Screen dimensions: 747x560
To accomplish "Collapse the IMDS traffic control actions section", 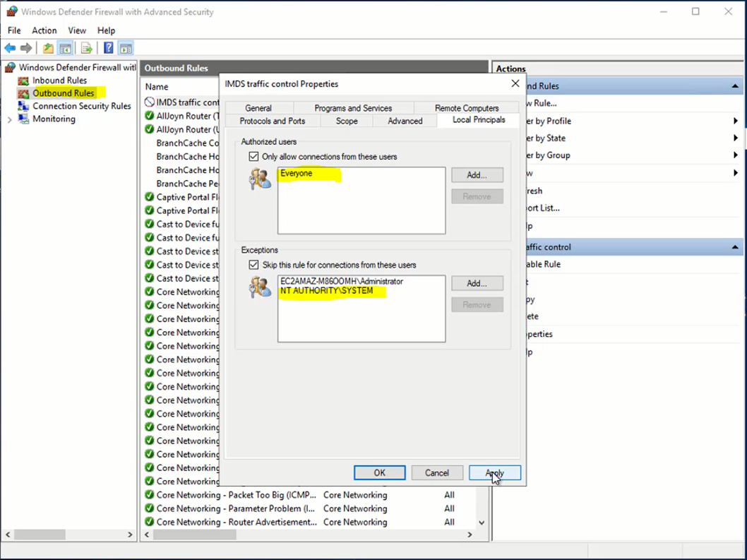I will (x=735, y=247).
